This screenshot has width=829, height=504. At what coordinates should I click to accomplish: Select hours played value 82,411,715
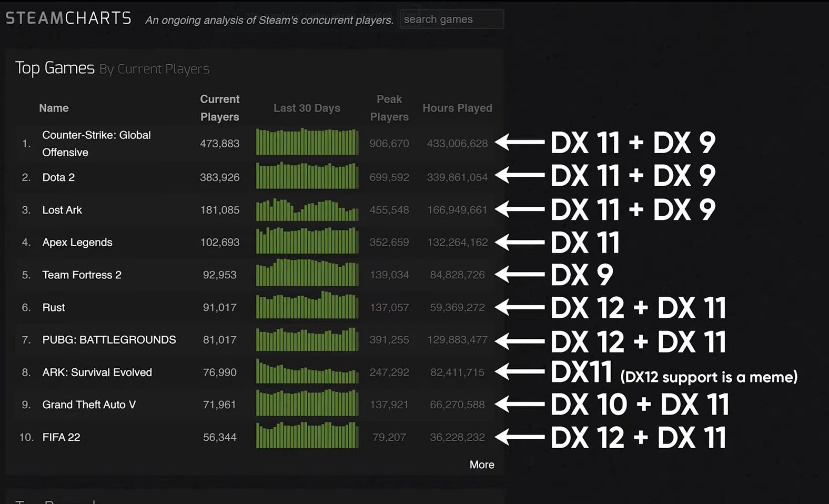pyautogui.click(x=458, y=372)
